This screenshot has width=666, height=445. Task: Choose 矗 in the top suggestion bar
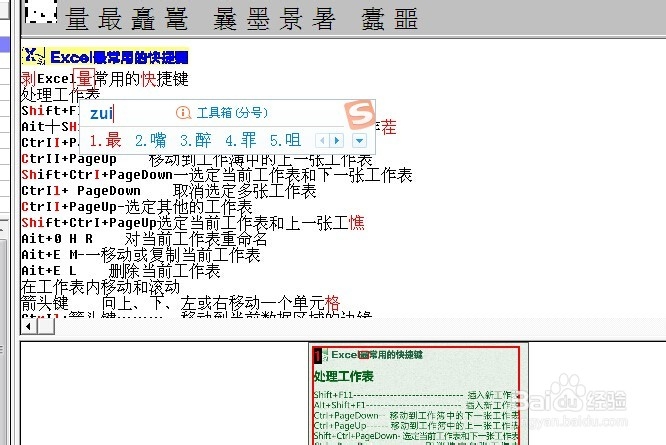click(x=143, y=19)
